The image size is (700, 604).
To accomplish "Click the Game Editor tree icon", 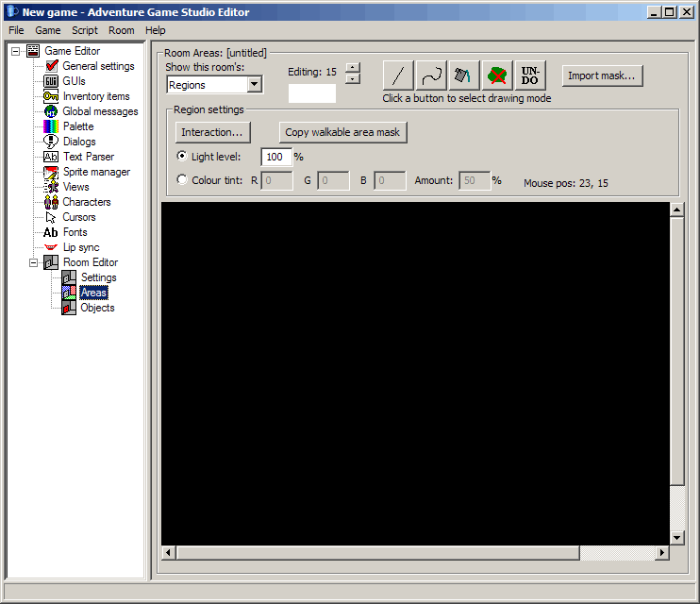I will (33, 51).
